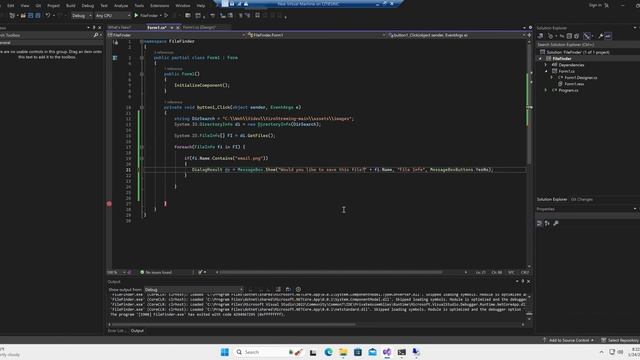Select Form1.cs in Solution Explorer
640x360 pixels.
pos(567,71)
